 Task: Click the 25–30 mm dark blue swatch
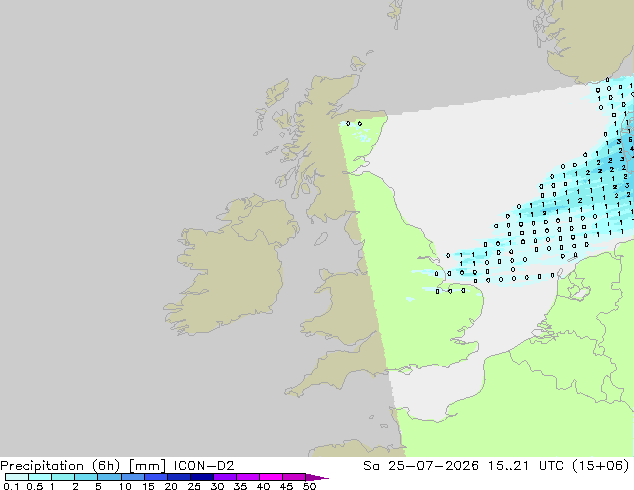click(x=201, y=477)
